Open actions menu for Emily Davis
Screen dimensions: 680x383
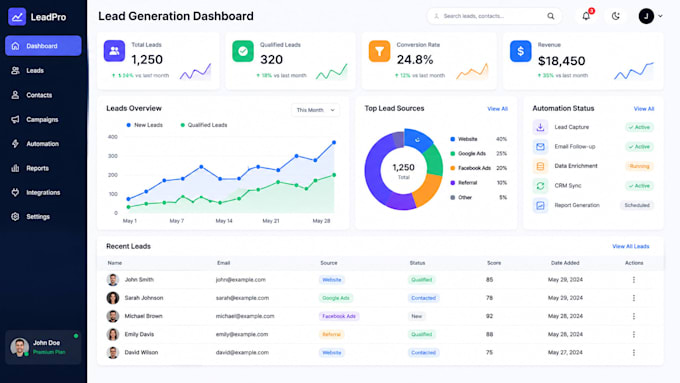[634, 334]
